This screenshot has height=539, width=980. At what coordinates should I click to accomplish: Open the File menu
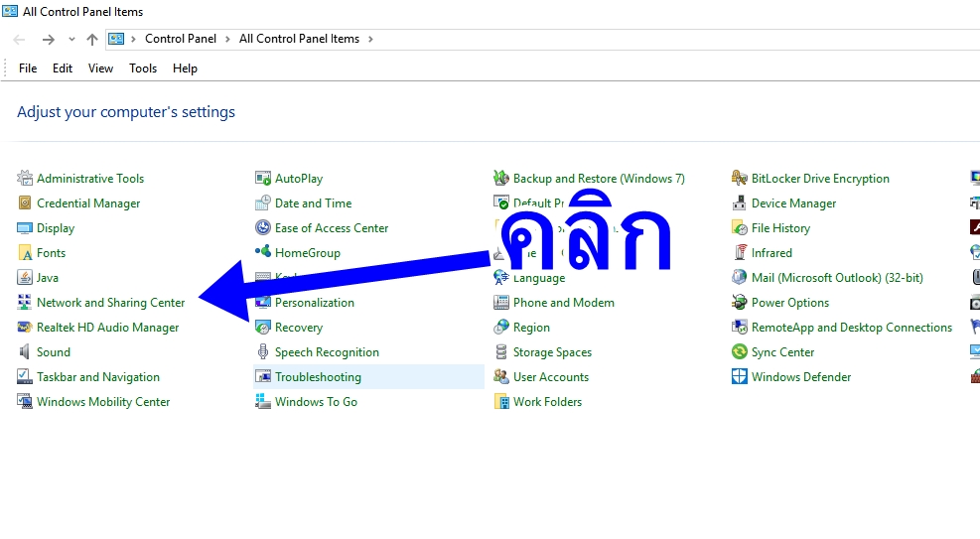[28, 68]
